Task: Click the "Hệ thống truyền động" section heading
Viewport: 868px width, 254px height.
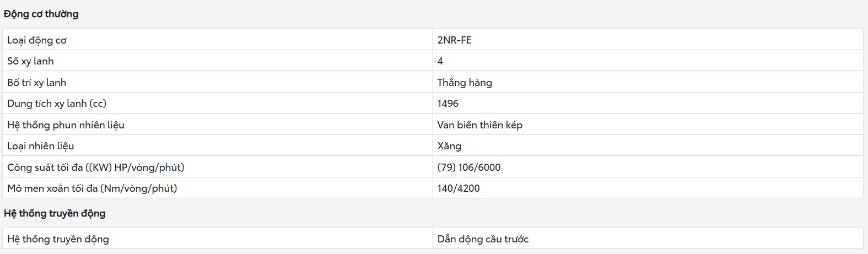Action: 55,213
